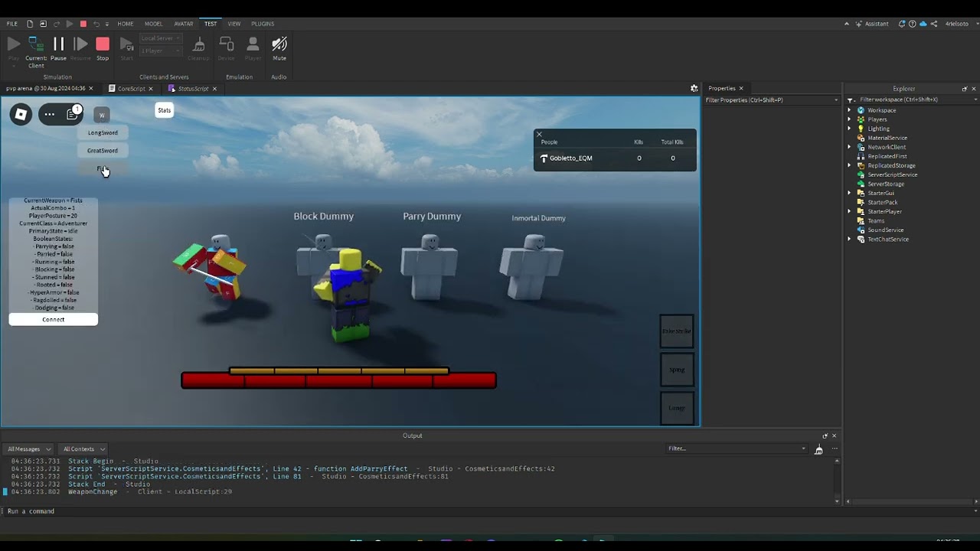Open the in-game three-dots options button

click(50, 115)
